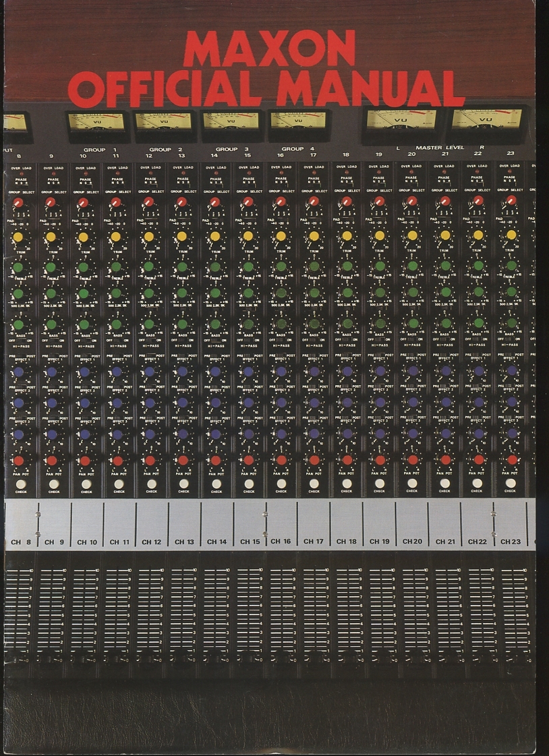The image size is (549, 756).
Task: Click the Master Level R VU meter
Action: click(486, 119)
